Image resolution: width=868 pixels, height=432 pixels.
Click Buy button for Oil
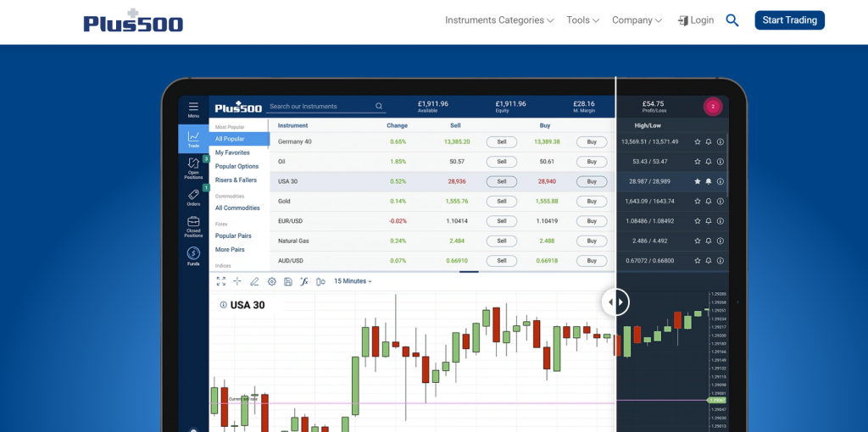point(592,162)
